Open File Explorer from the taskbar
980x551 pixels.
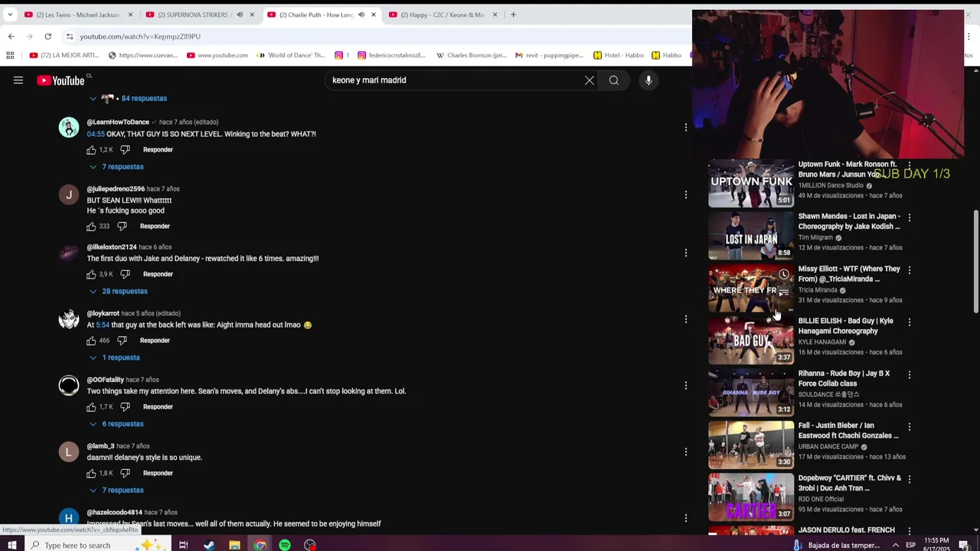pos(234,545)
